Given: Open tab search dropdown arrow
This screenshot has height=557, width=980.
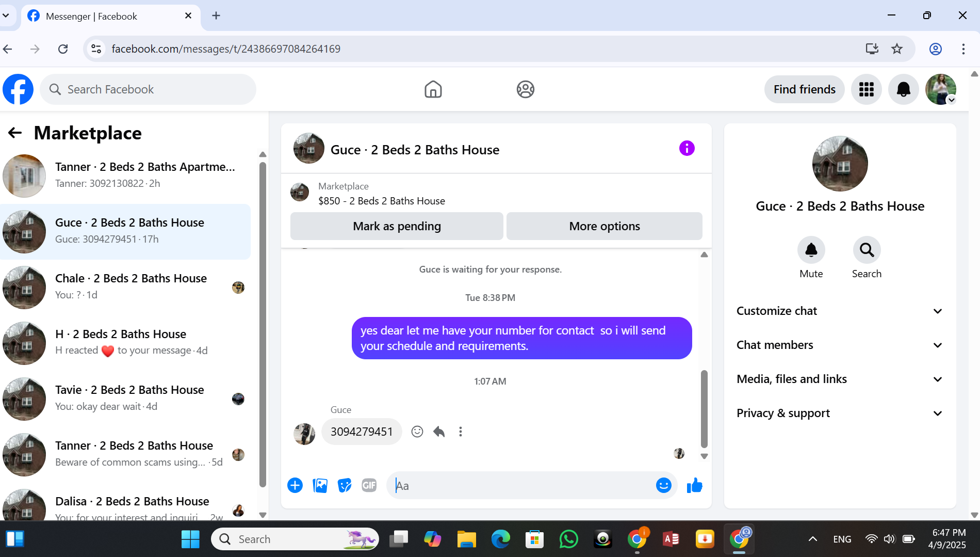Looking at the screenshot, I should [x=6, y=15].
